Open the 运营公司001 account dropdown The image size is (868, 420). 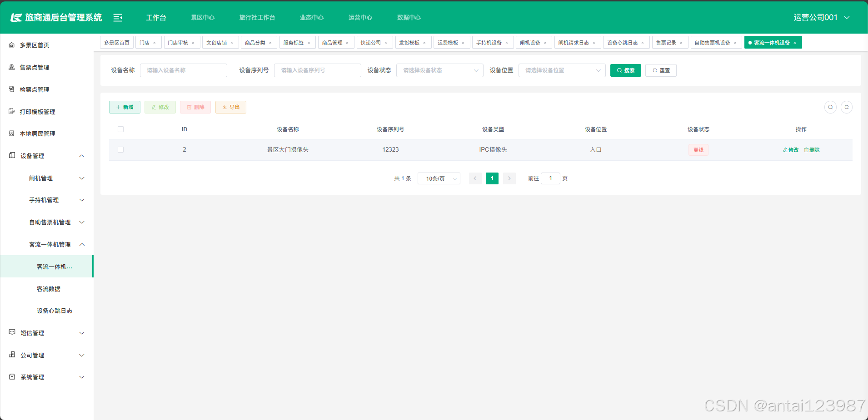(822, 17)
